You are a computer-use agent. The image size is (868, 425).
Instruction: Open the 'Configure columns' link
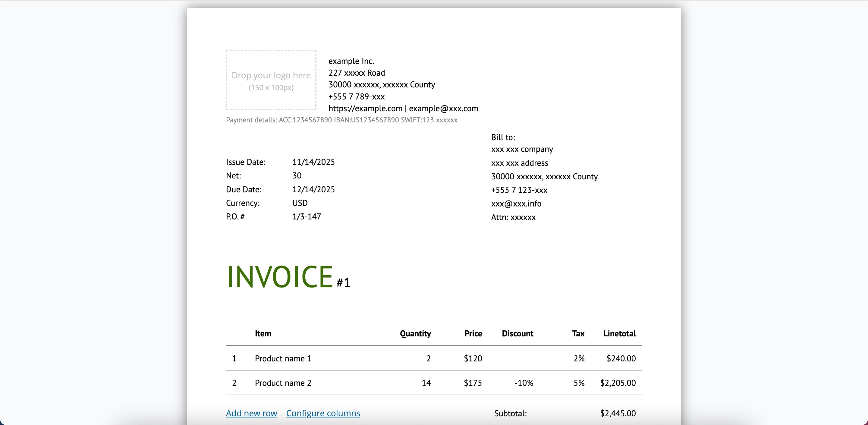(x=323, y=413)
